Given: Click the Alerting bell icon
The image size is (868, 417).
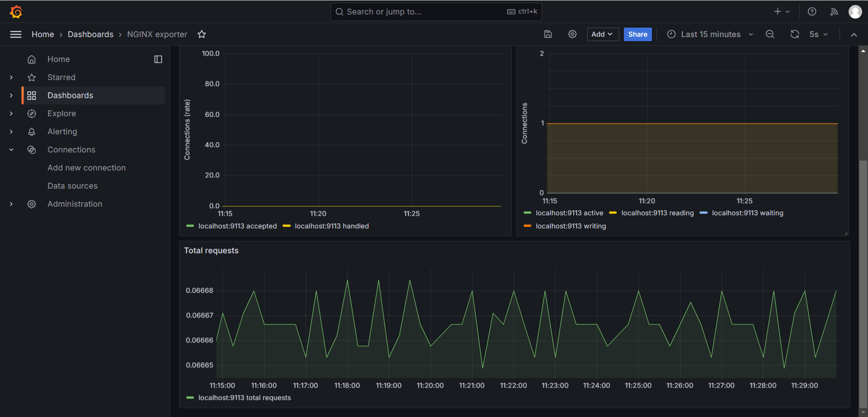Looking at the screenshot, I should pos(32,132).
